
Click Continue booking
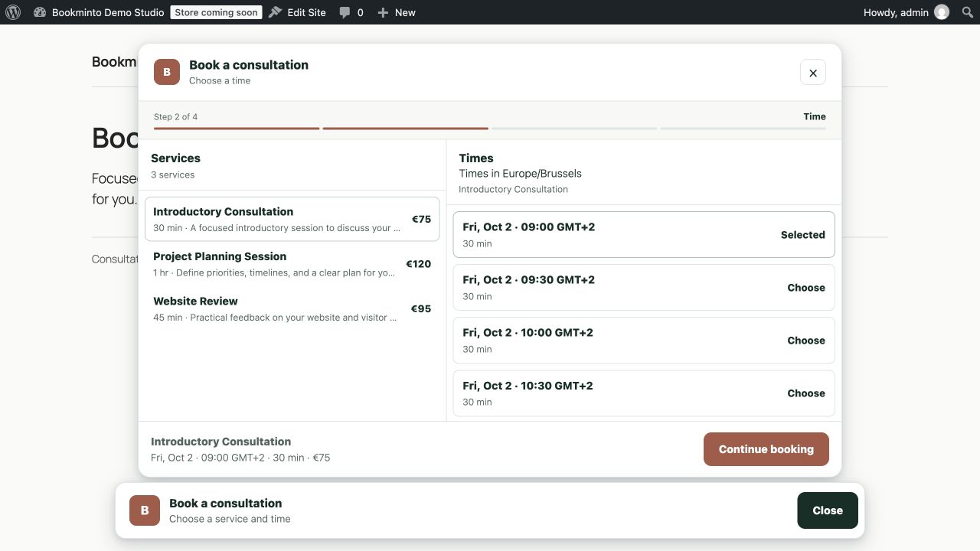[766, 449]
